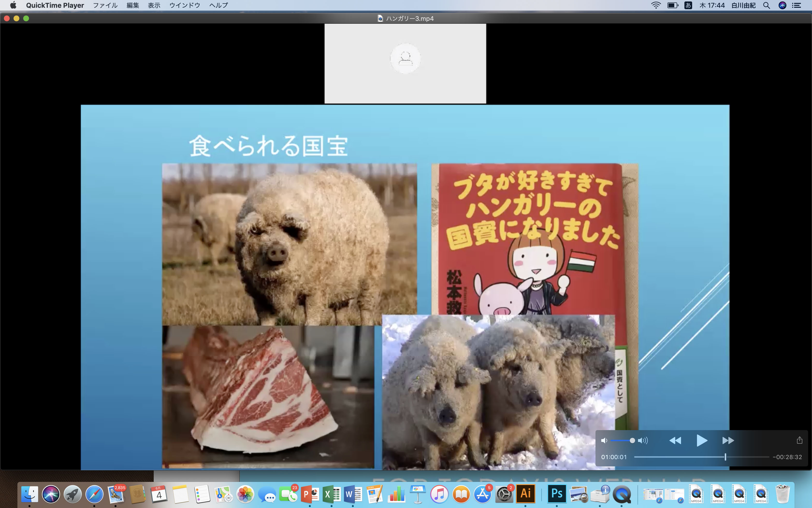Open the ヘルプ menu
The image size is (812, 508).
(x=218, y=5)
